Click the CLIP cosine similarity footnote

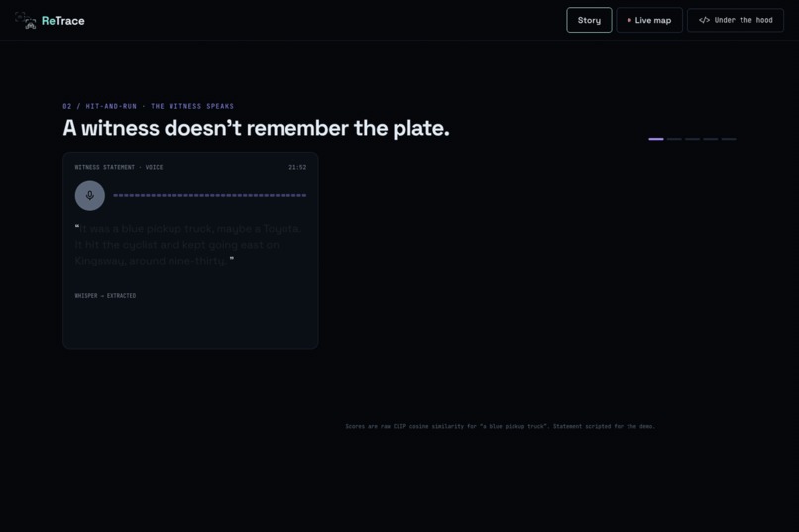[x=500, y=426]
